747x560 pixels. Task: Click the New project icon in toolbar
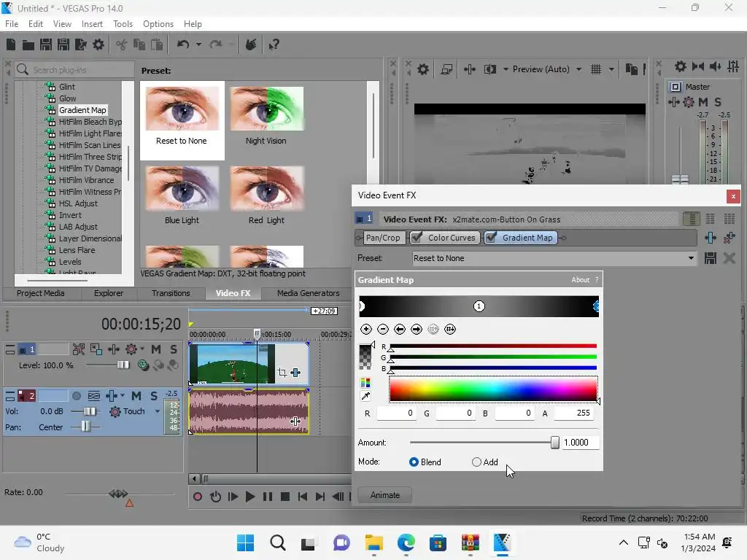point(10,44)
